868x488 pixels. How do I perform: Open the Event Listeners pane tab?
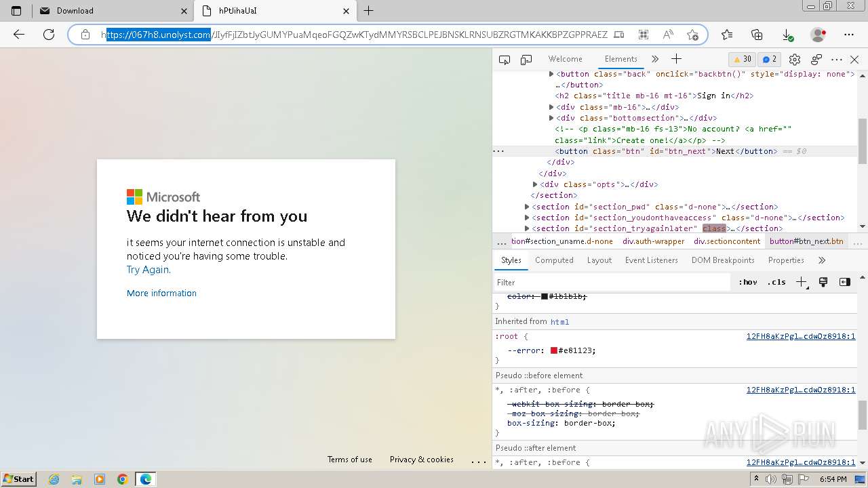point(652,260)
